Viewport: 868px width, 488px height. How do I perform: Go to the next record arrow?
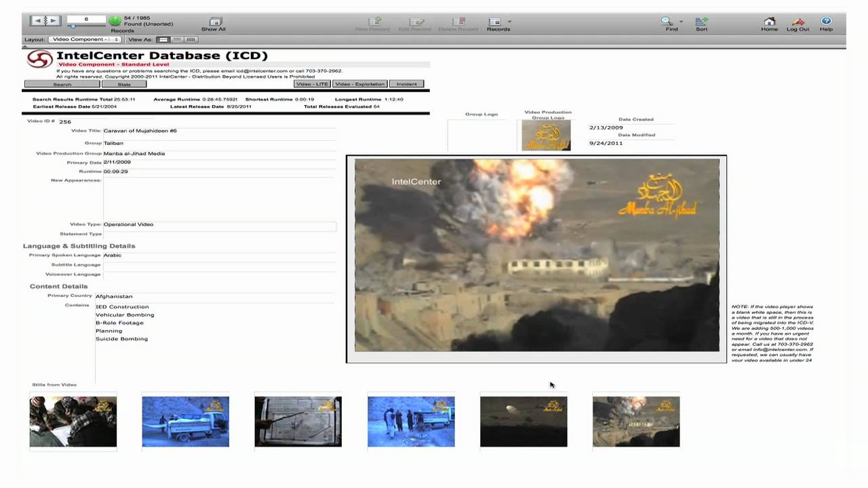click(x=53, y=21)
